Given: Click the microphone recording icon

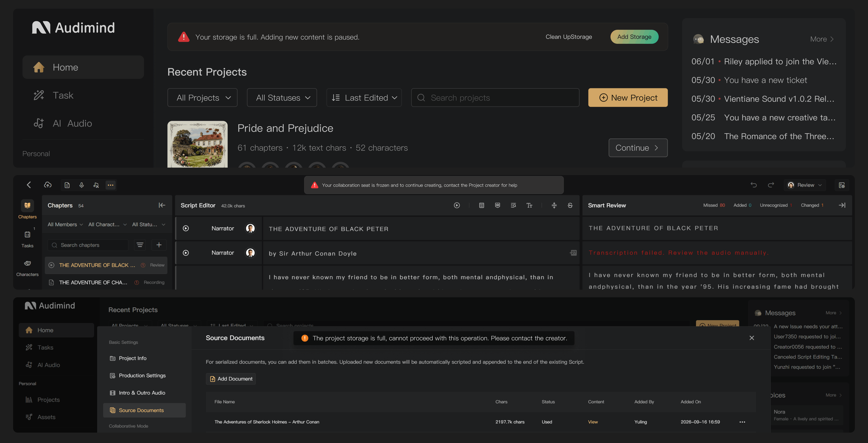Looking at the screenshot, I should pyautogui.click(x=82, y=185).
